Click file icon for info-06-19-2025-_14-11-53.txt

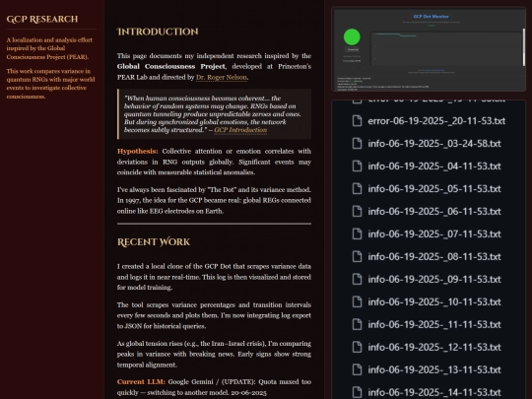tap(357, 392)
